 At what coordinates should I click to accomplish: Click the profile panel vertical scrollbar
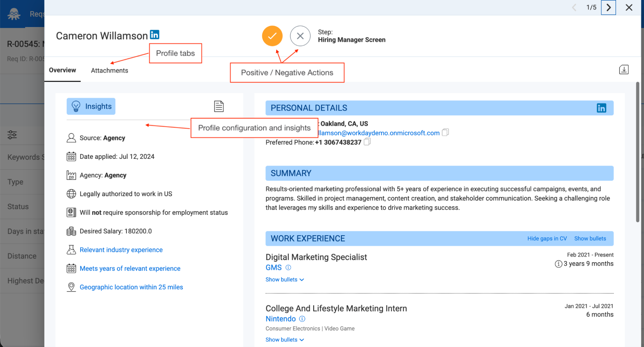click(637, 152)
